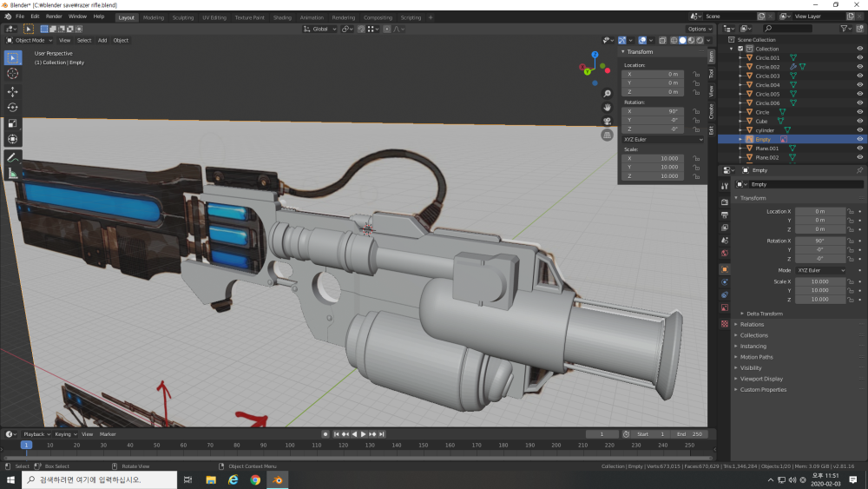Open XYZ Euler dropdown in sidebar
Image resolution: width=868 pixels, height=489 pixels.
663,140
